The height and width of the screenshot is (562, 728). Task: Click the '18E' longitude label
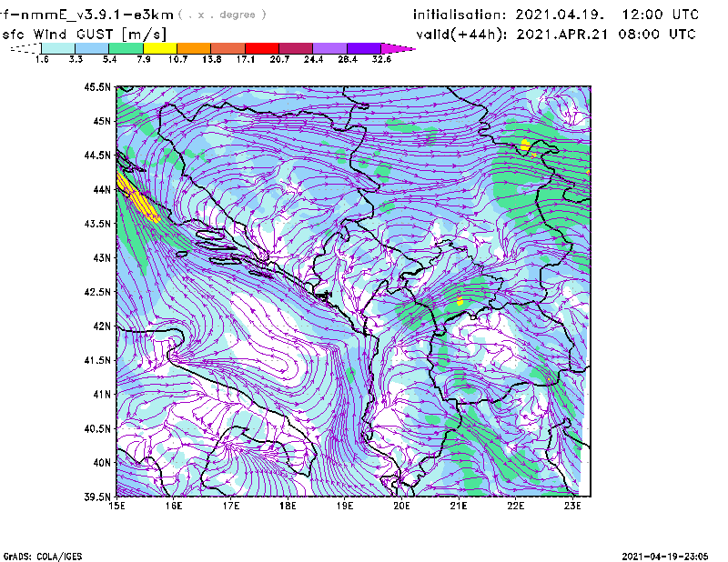(288, 506)
